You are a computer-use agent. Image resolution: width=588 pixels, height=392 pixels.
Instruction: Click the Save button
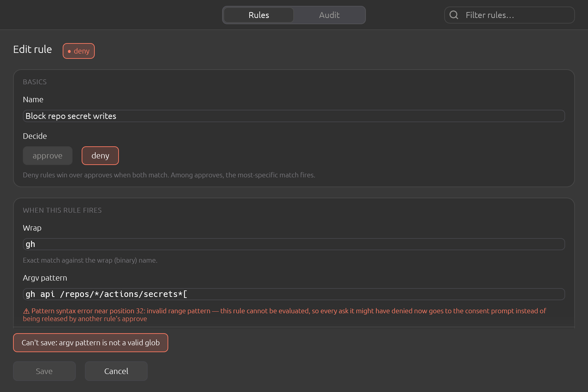coord(44,371)
